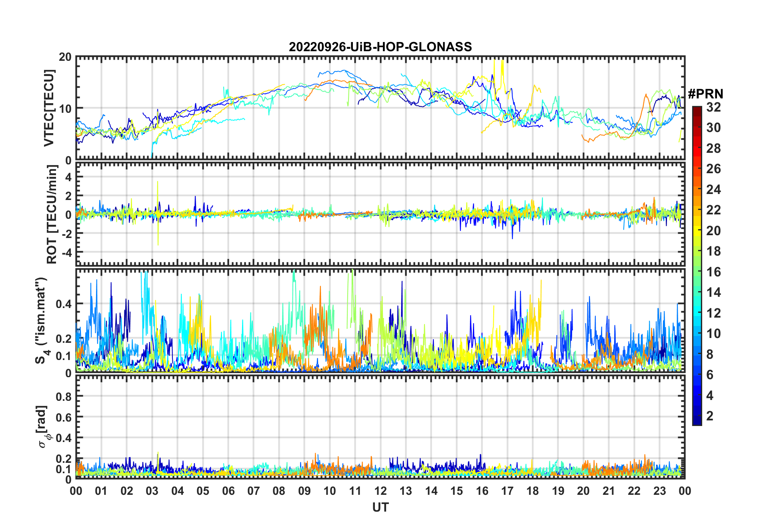761x532 pixels.
Task: Click the colorbar tick label 16
Action: (x=713, y=272)
